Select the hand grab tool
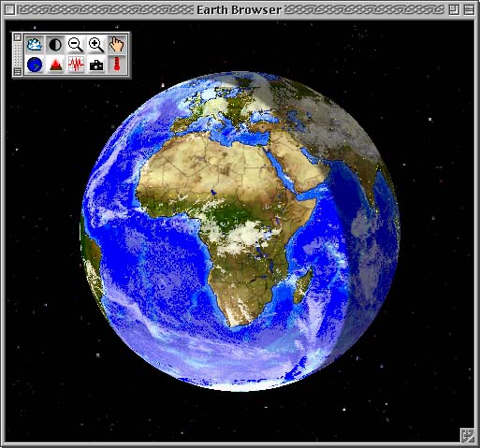Image resolution: width=480 pixels, height=448 pixels. point(117,44)
